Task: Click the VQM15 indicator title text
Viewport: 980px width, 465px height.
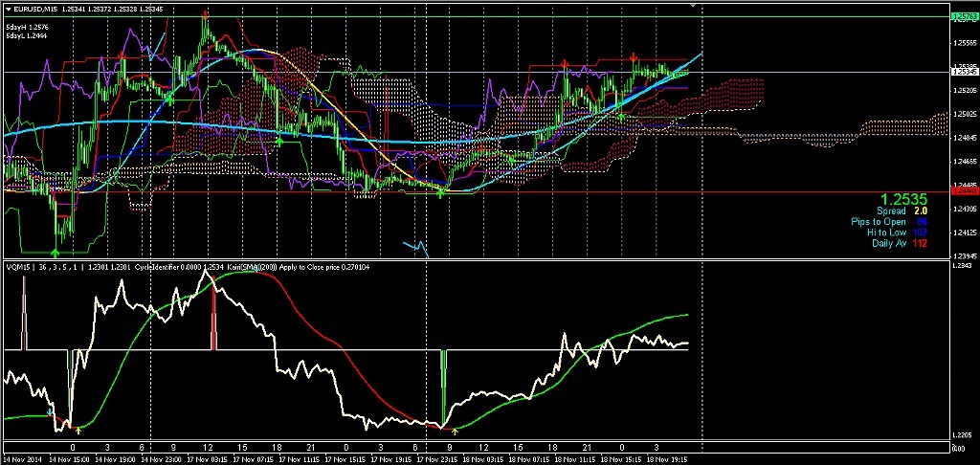Action: coord(17,267)
